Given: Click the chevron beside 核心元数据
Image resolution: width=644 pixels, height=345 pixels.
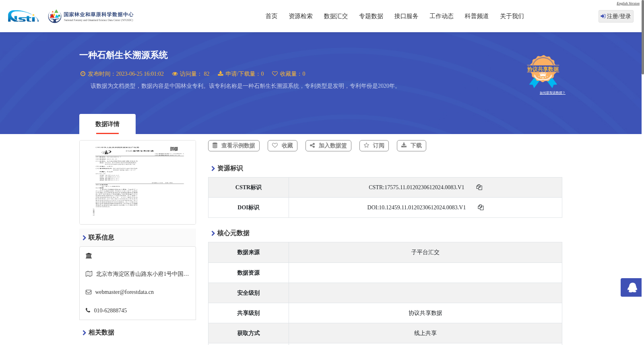Looking at the screenshot, I should [213, 233].
